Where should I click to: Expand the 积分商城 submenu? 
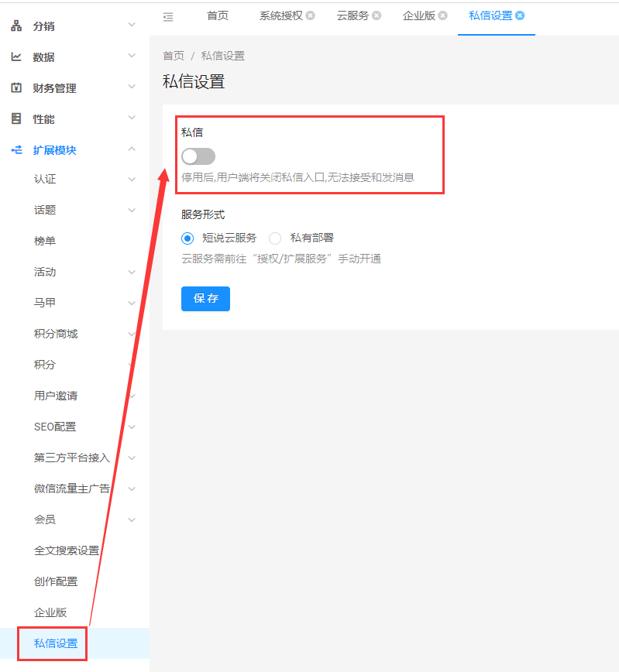pos(132,334)
